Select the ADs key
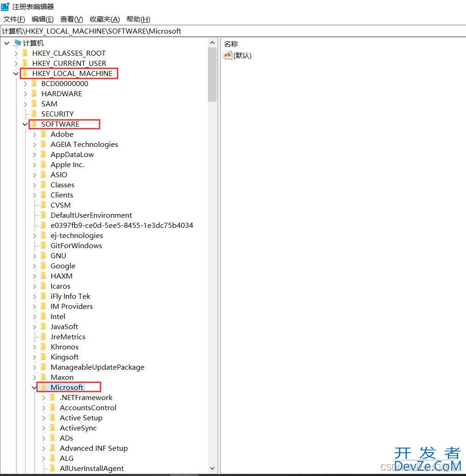 [66, 438]
